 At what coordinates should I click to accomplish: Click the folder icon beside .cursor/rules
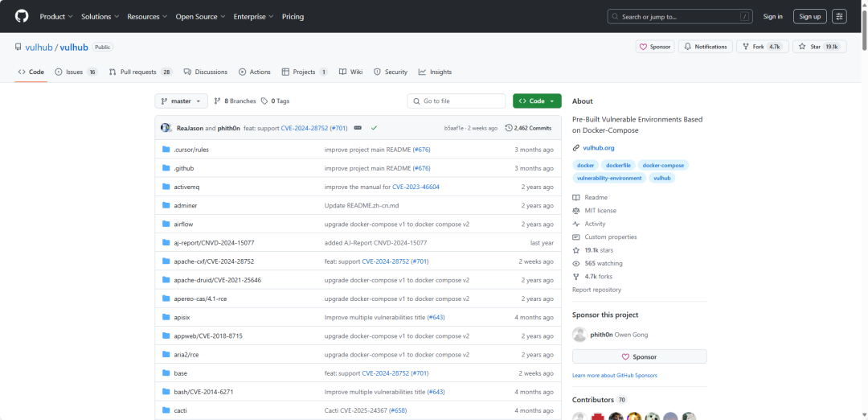[x=166, y=150]
